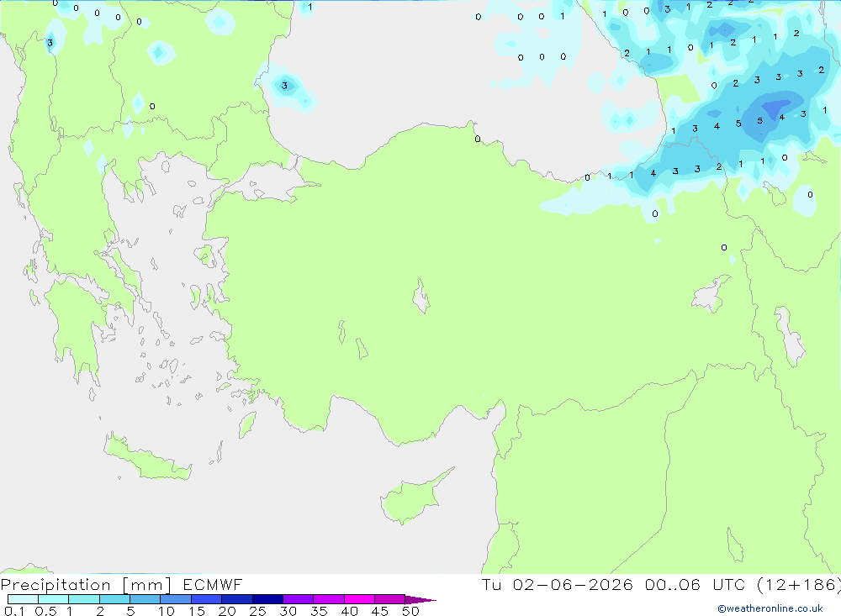Click the forecast offset '(12+186)' text
The height and width of the screenshot is (616, 841).
click(x=799, y=584)
